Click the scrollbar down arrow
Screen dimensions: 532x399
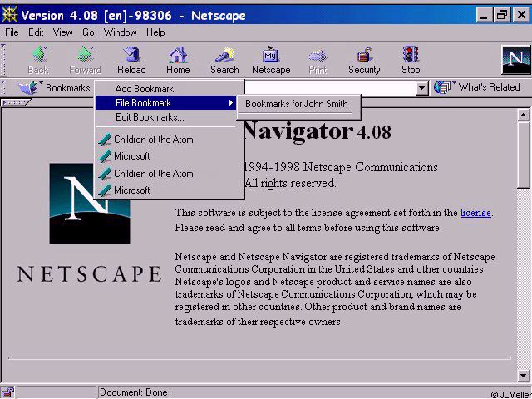(x=523, y=375)
